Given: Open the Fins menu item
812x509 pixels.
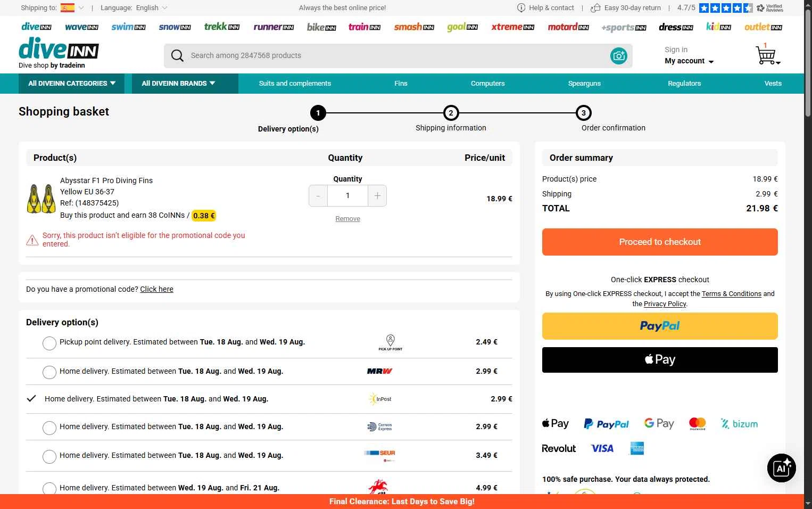Looking at the screenshot, I should (x=401, y=84).
